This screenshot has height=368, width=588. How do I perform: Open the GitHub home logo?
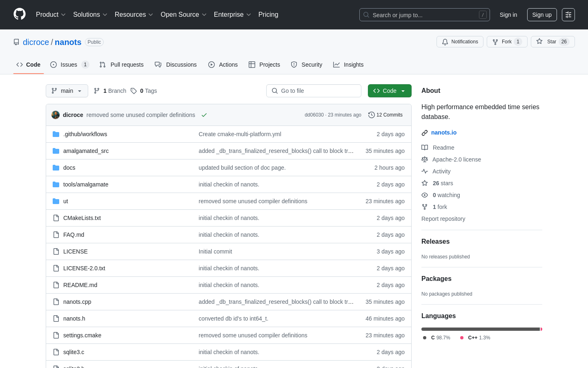pos(20,14)
